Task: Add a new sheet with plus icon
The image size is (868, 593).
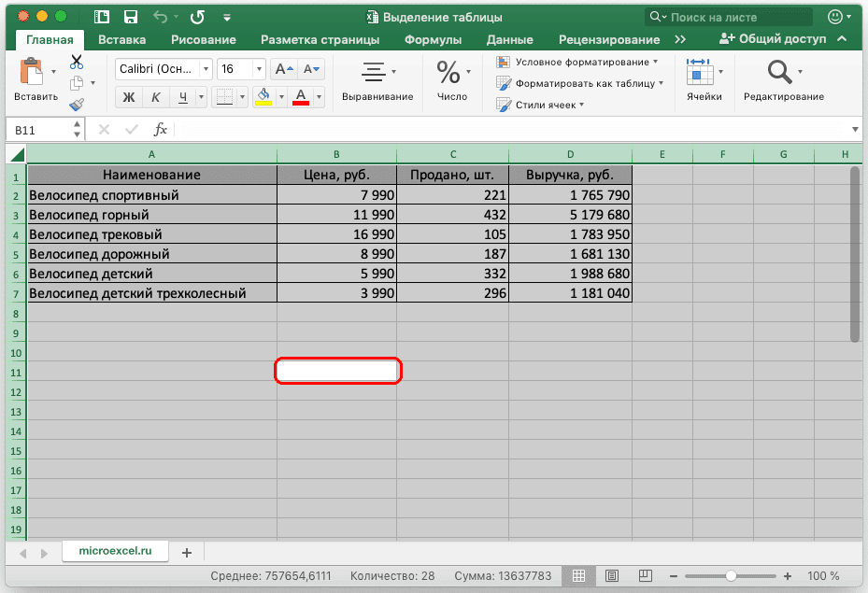Action: point(187,553)
